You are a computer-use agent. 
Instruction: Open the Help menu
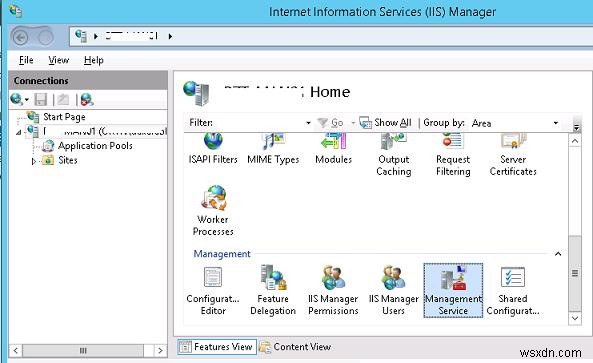93,60
